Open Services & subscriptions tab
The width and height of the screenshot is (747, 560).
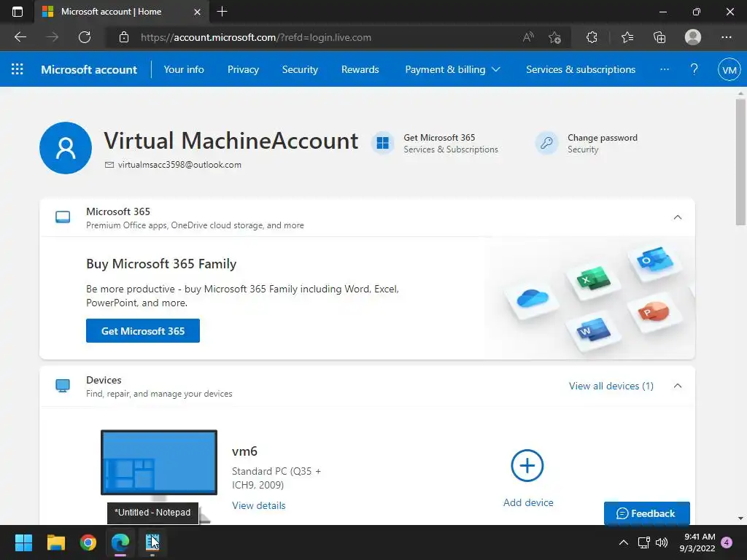coord(581,69)
